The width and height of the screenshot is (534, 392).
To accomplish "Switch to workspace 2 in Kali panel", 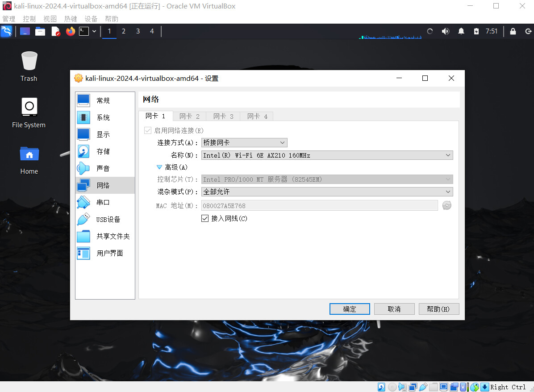I will pos(124,31).
